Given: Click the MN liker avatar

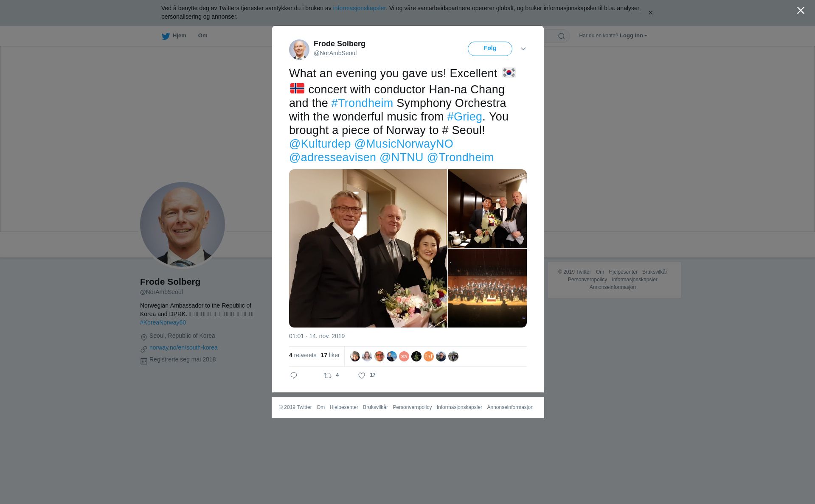Looking at the screenshot, I should (404, 356).
